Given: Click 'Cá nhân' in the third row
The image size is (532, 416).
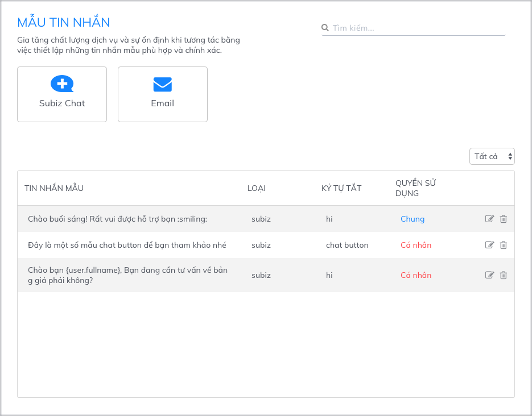Looking at the screenshot, I should [416, 275].
